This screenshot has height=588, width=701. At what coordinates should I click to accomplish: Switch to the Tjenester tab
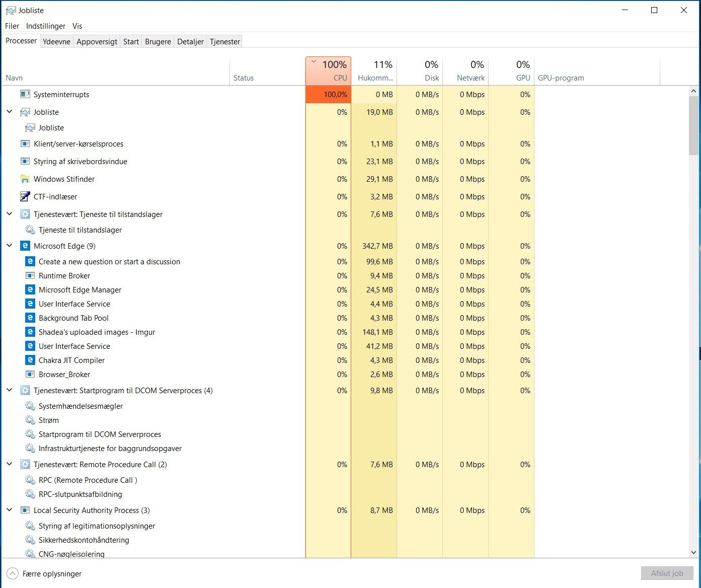click(225, 41)
